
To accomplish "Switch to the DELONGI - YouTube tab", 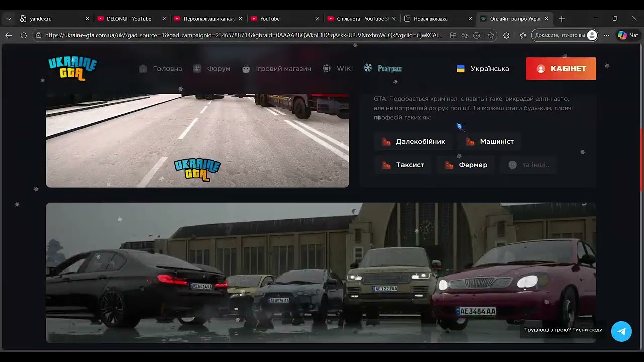I will coord(132,19).
